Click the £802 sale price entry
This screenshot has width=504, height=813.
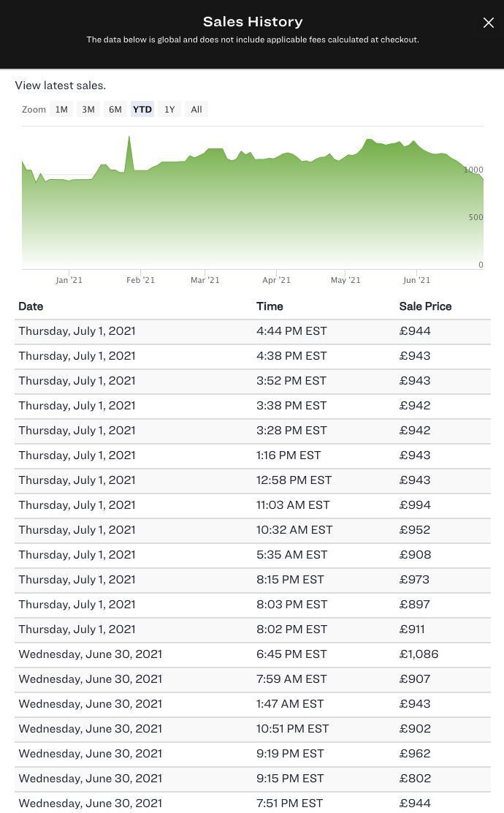coord(415,779)
